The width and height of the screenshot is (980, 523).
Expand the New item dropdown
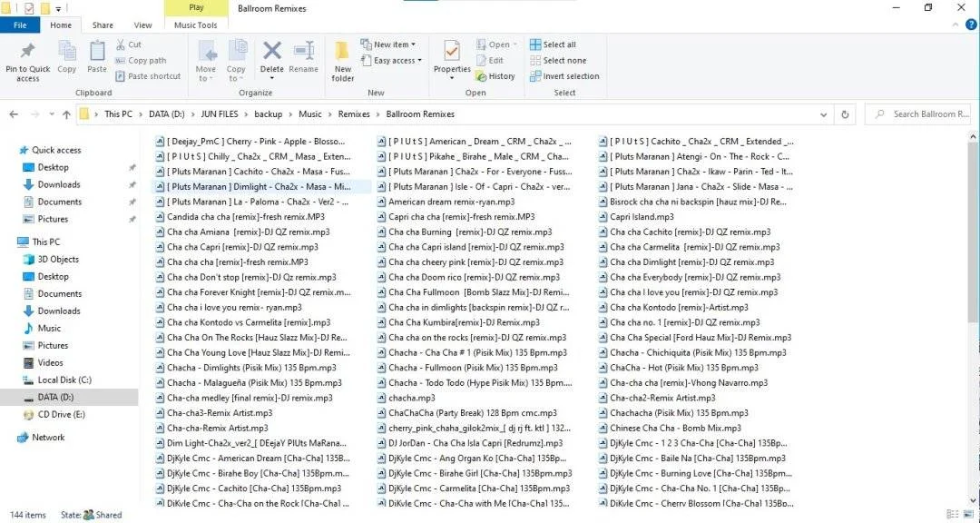click(x=413, y=45)
